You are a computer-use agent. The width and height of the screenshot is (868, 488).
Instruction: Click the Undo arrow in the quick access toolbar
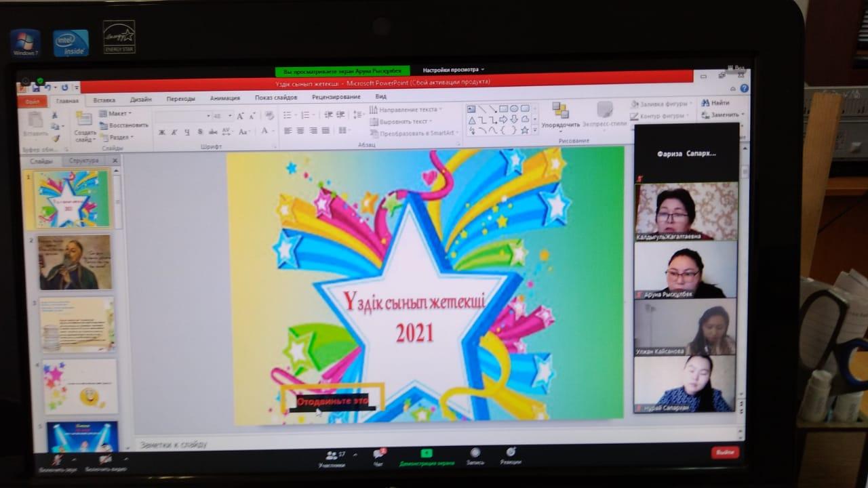[x=47, y=87]
